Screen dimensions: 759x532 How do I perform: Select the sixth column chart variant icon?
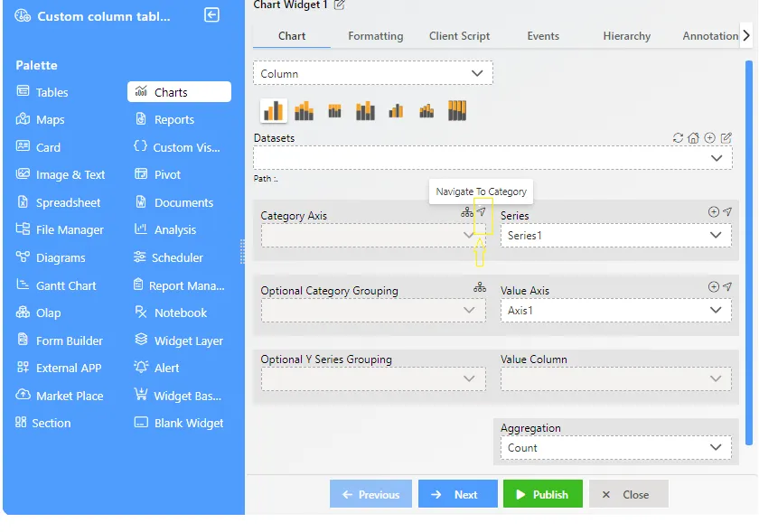tap(426, 111)
